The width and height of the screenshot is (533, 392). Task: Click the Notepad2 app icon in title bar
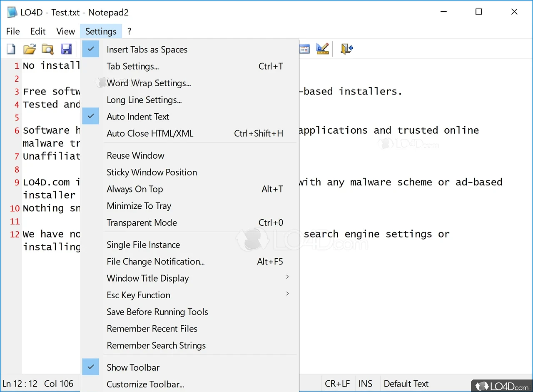click(x=12, y=12)
